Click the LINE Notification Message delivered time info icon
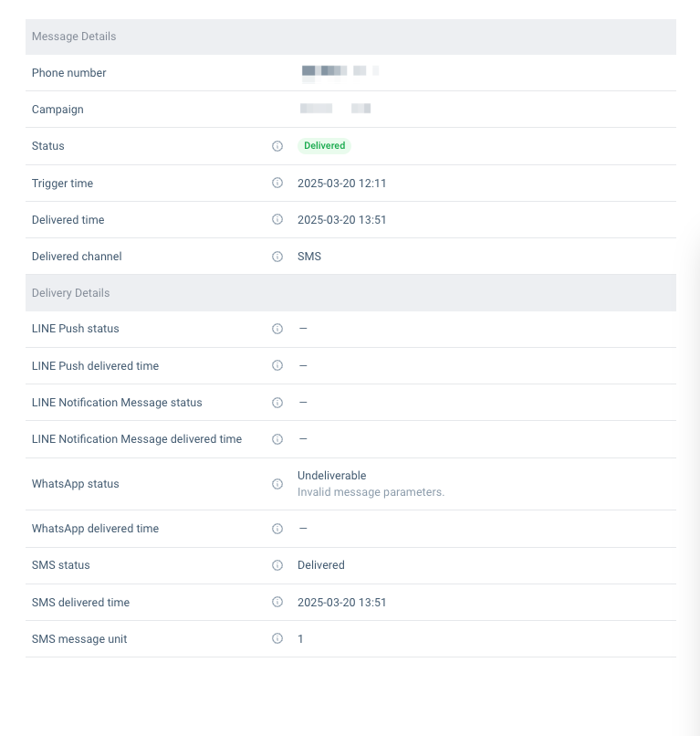Screen dimensions: 700x736 point(277,439)
